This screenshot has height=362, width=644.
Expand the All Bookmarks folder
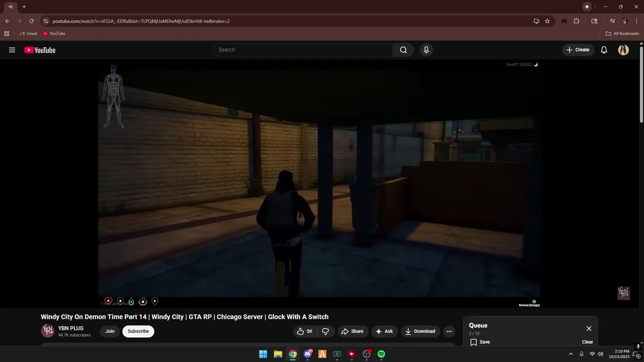[622, 33]
